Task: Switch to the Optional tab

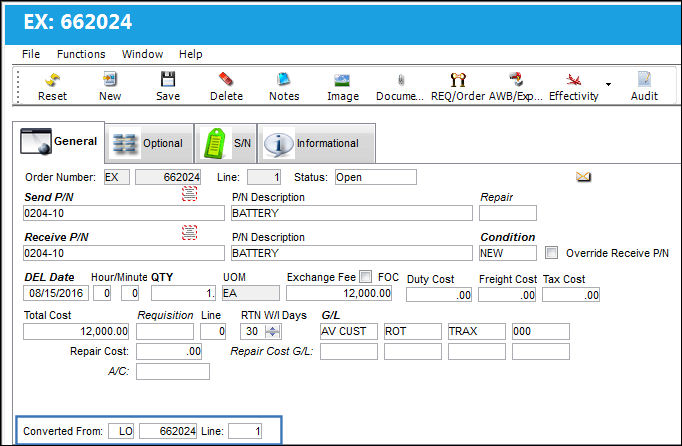Action: [x=149, y=144]
